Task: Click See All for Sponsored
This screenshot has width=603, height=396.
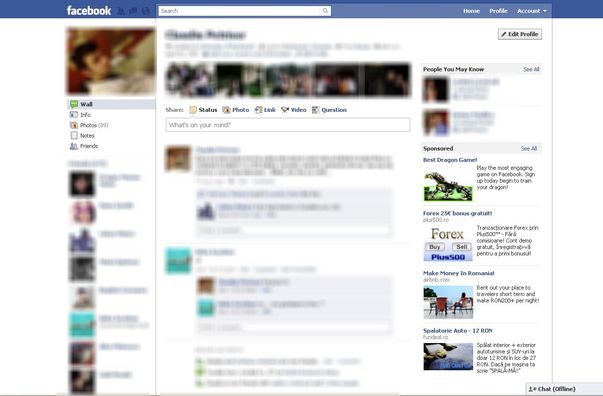Action: tap(529, 148)
